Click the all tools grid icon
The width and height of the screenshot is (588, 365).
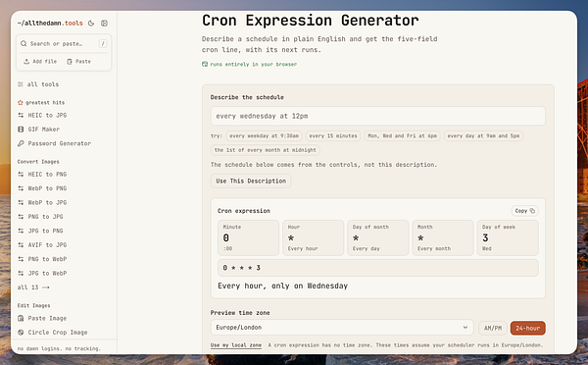click(21, 84)
